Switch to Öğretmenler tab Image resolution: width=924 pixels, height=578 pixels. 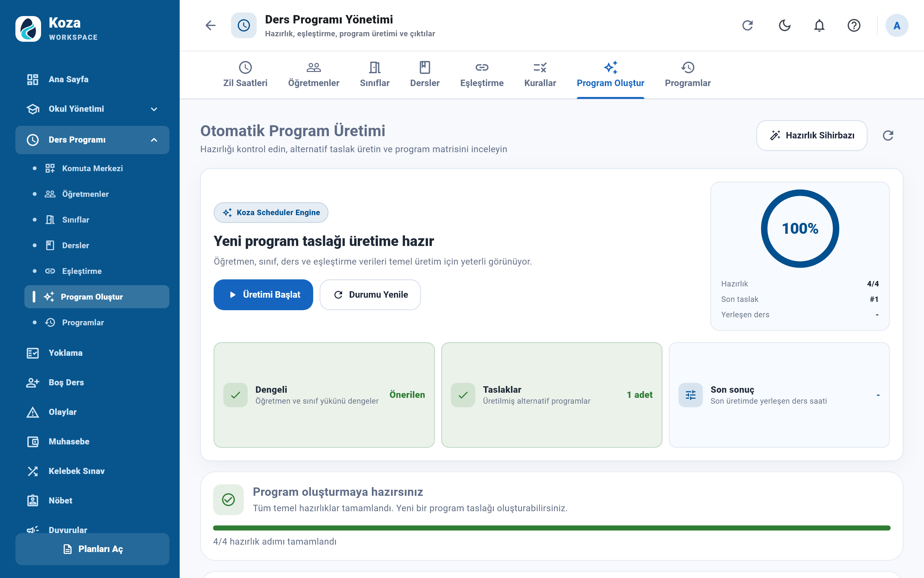click(x=313, y=75)
